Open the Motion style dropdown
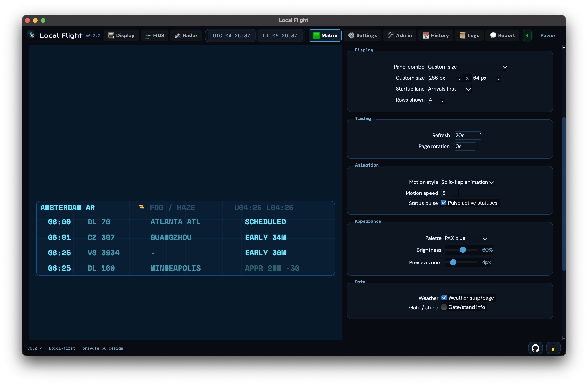Viewport: 588px width, 385px height. 467,182
